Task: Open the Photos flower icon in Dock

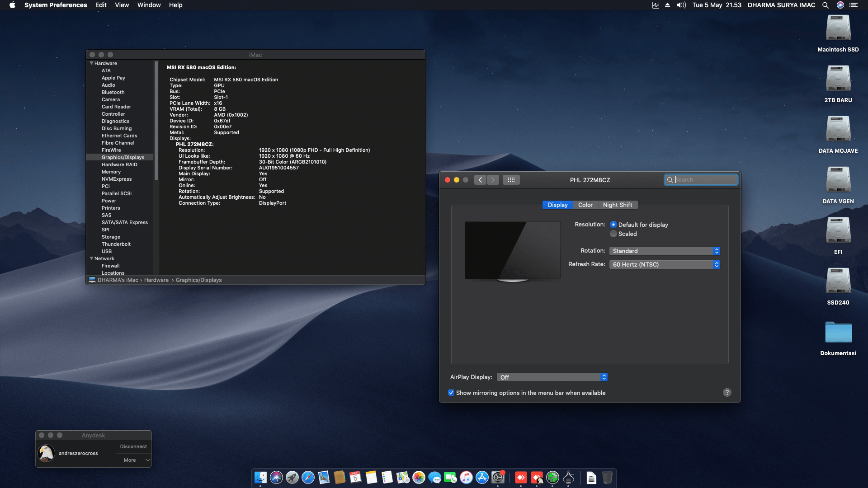Action: pos(419,477)
